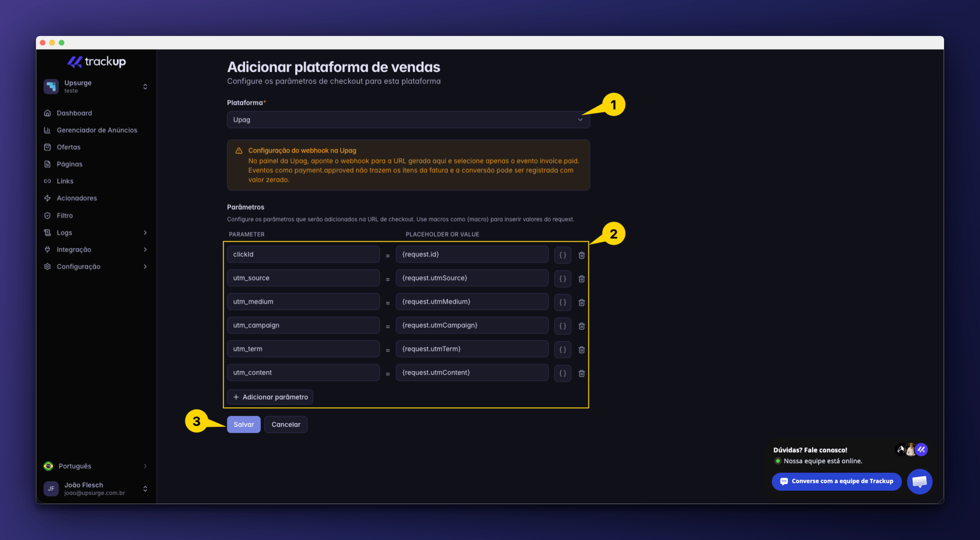Insert macro for utm_medium parameter
Image resolution: width=980 pixels, height=540 pixels.
[x=562, y=302]
